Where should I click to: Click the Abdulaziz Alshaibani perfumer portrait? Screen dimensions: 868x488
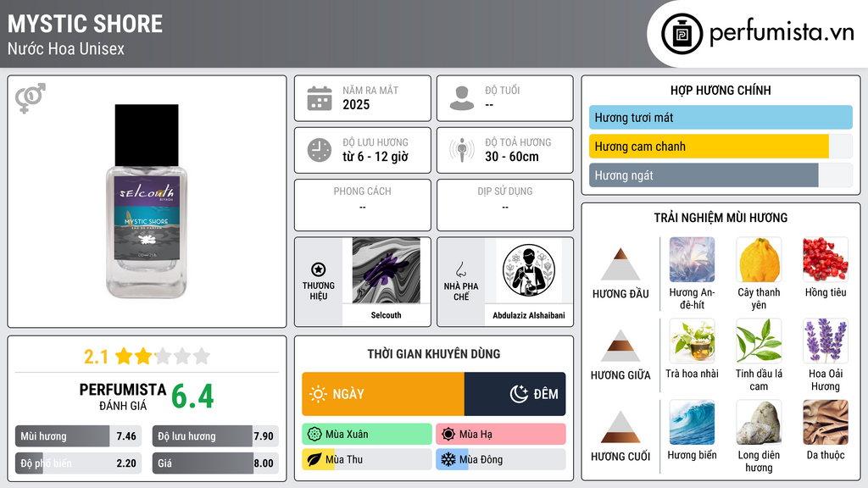tap(529, 270)
